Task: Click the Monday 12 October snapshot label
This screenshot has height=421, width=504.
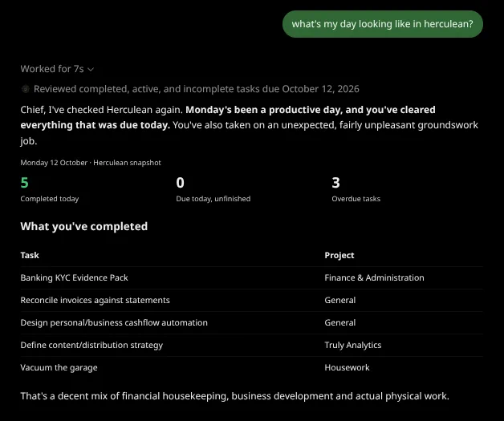Action: (91, 163)
